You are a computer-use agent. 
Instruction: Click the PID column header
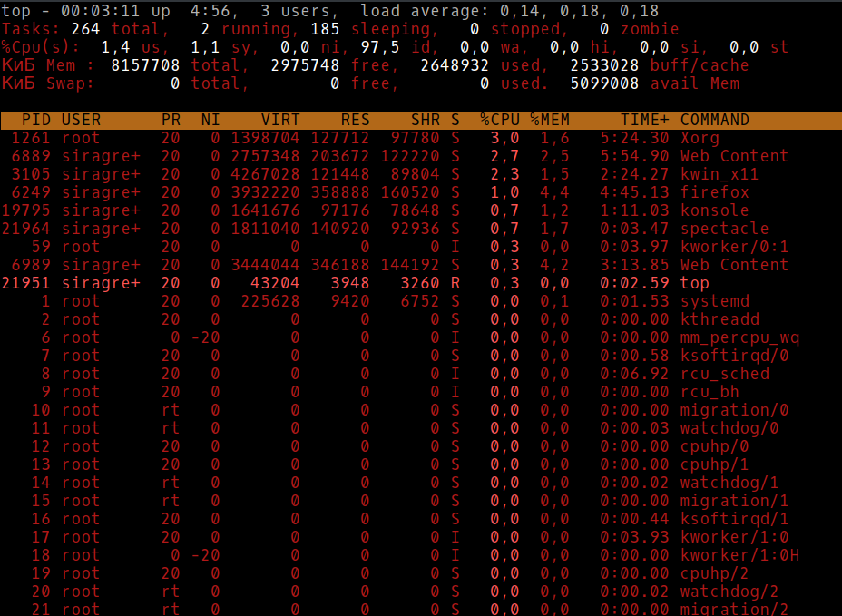click(x=35, y=119)
